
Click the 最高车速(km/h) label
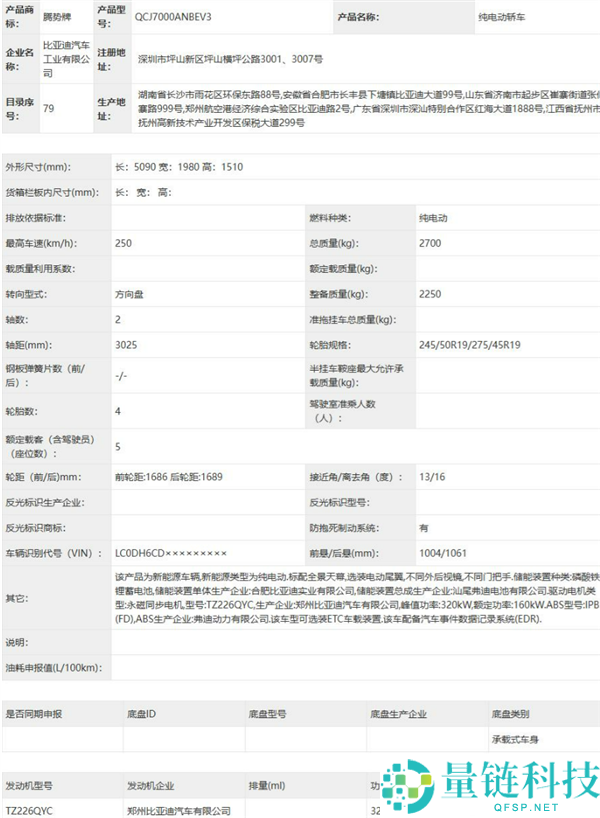coord(41,243)
